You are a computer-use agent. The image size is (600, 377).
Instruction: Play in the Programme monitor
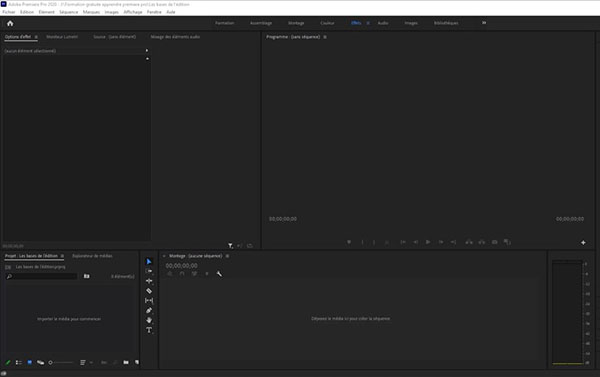(x=428, y=242)
